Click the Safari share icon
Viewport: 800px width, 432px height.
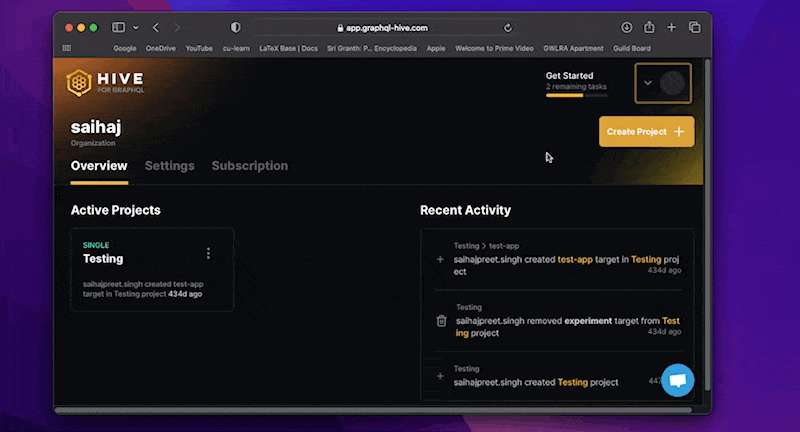pyautogui.click(x=649, y=27)
